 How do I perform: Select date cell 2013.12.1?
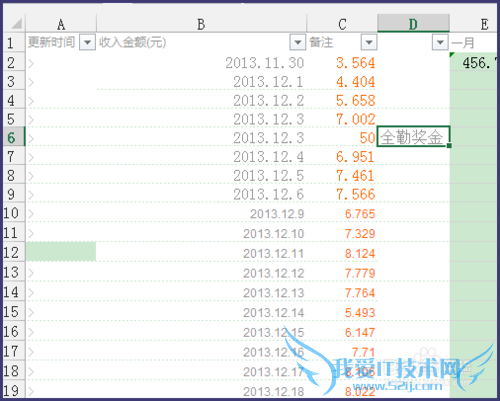coord(201,81)
